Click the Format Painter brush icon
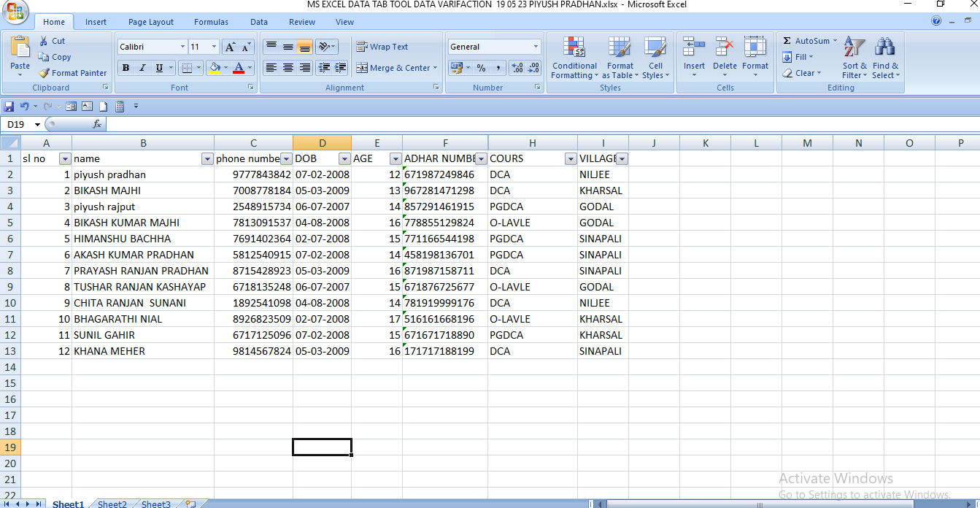980x508 pixels. pyautogui.click(x=45, y=73)
